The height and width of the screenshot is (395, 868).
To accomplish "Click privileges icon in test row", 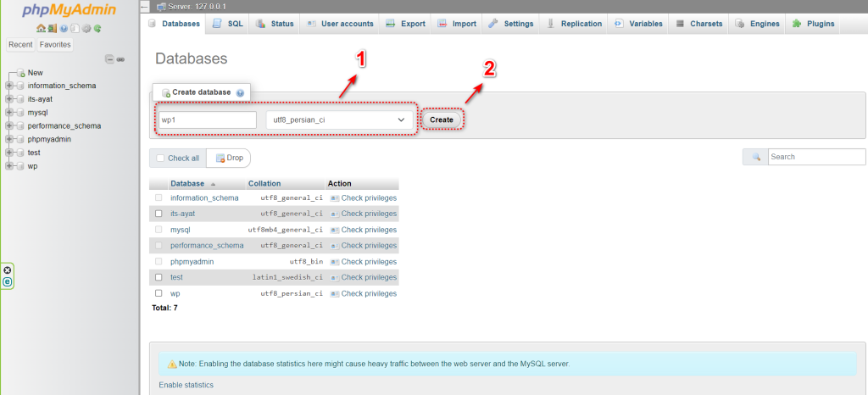I will pos(334,278).
